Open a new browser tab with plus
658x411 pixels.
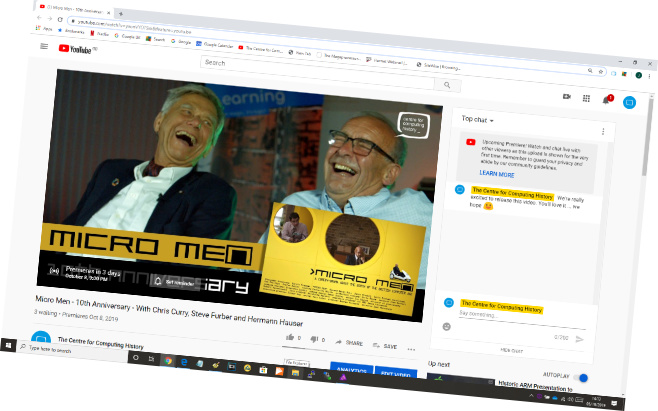121,14
